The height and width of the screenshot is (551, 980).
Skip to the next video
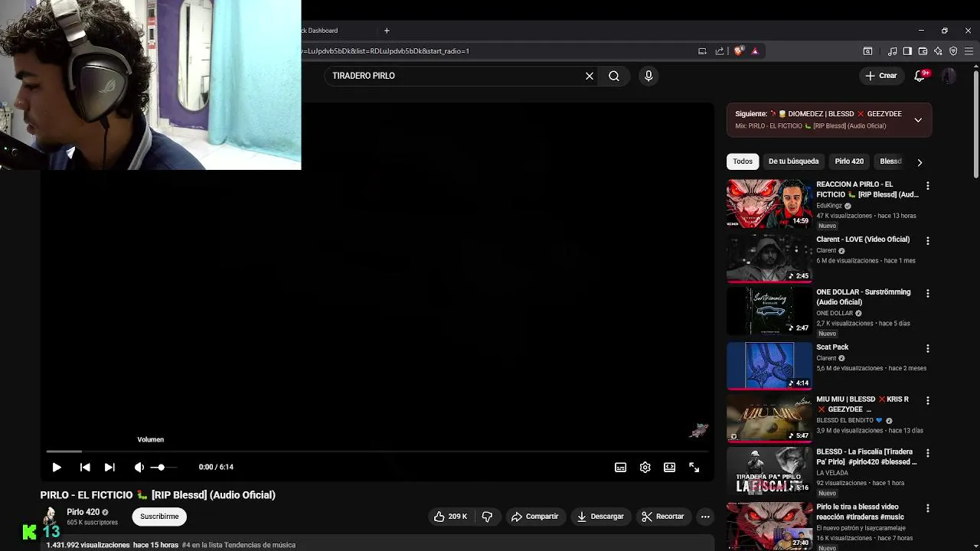pyautogui.click(x=109, y=467)
